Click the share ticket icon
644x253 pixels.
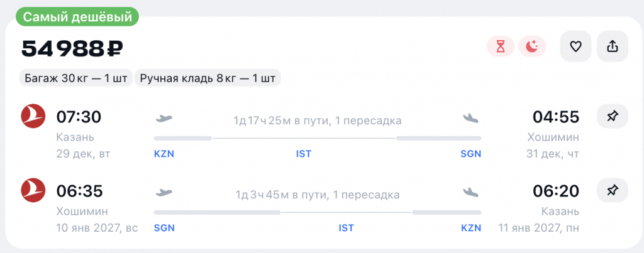point(612,46)
